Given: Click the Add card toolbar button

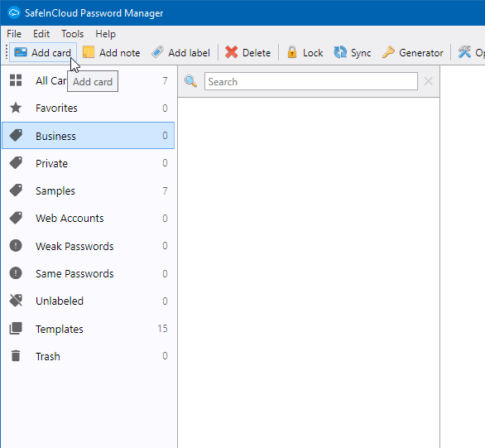Looking at the screenshot, I should (x=43, y=53).
